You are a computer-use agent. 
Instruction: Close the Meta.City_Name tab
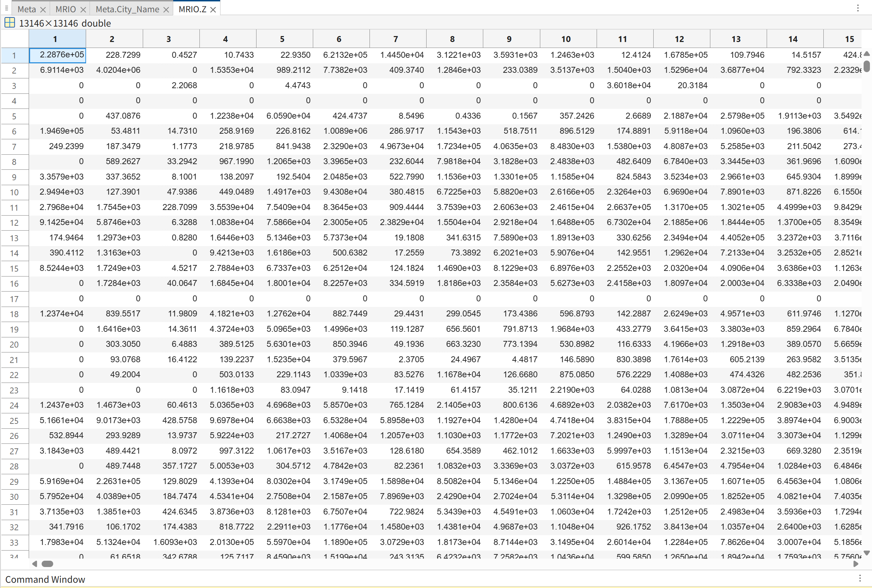point(166,10)
